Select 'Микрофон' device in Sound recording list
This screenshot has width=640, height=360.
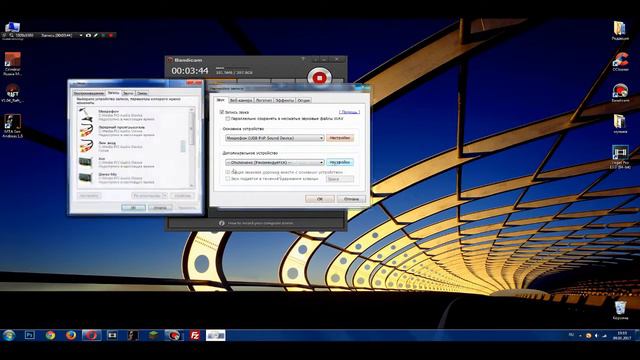133,115
